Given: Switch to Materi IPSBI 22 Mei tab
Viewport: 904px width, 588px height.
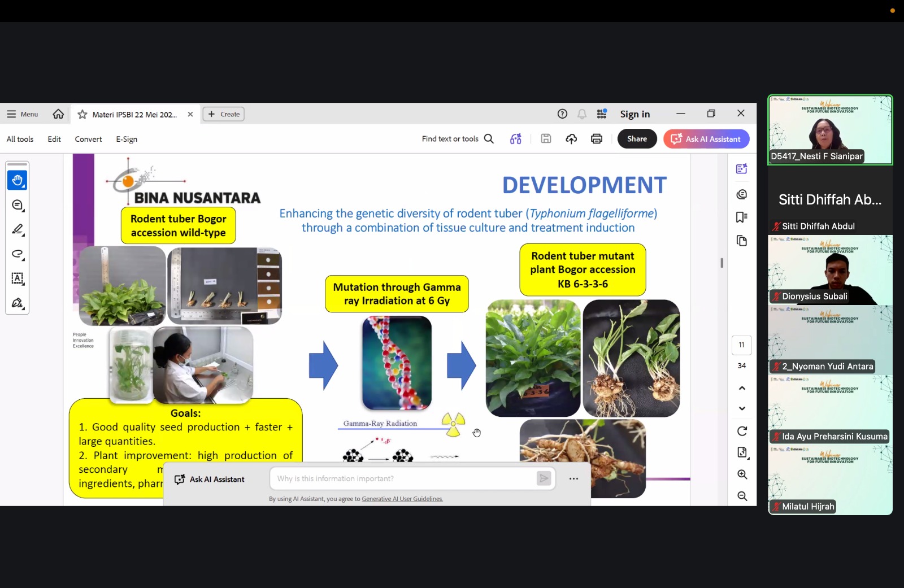Looking at the screenshot, I should [134, 115].
